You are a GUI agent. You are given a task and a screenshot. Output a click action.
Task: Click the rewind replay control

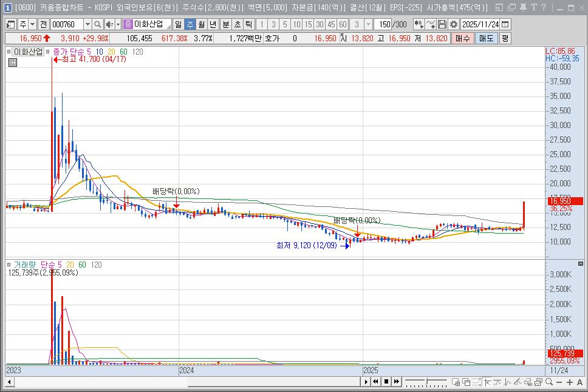(376, 382)
